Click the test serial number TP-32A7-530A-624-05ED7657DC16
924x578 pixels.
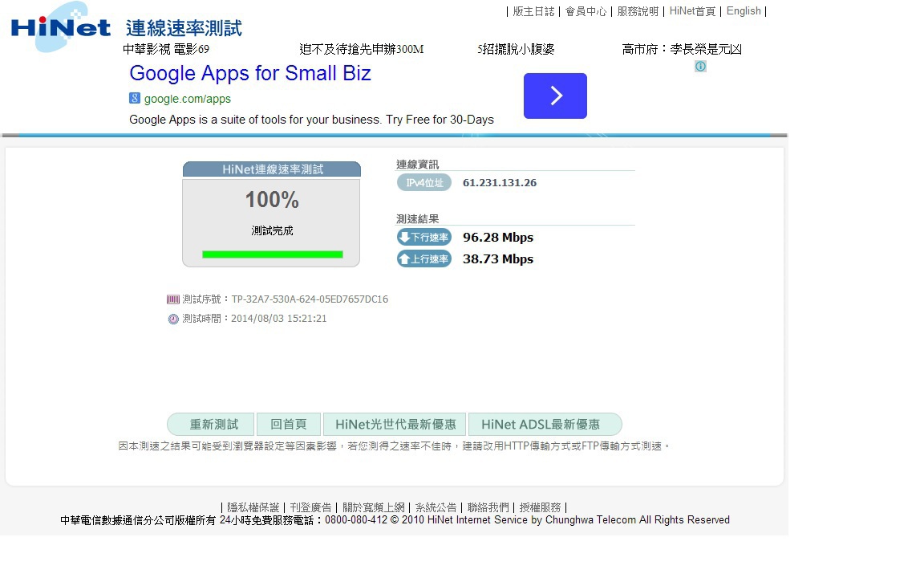pos(310,299)
